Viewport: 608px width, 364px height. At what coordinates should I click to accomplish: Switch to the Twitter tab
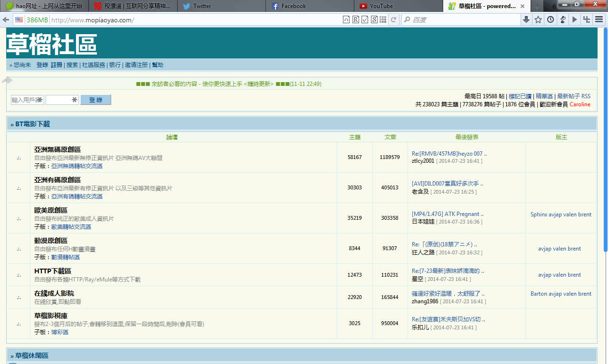tap(221, 6)
